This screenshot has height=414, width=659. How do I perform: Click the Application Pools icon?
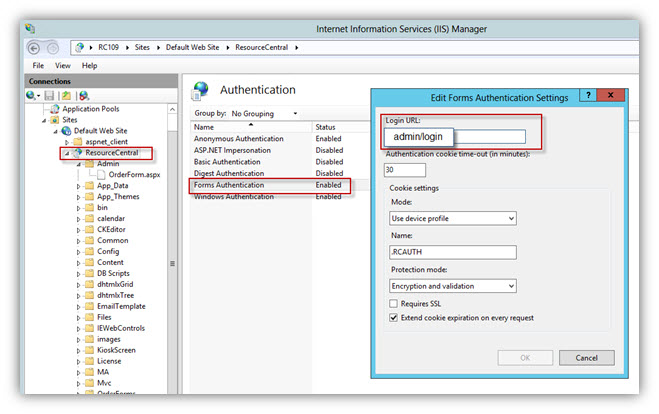tap(55, 109)
